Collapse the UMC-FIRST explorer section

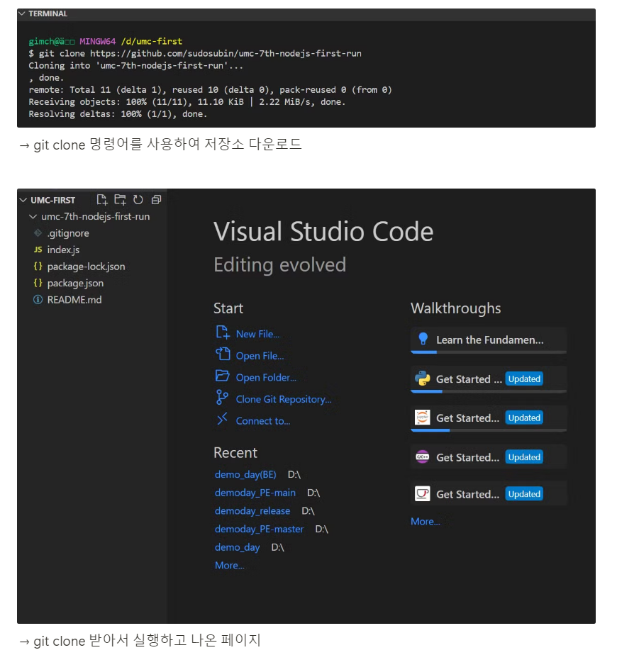click(x=23, y=200)
